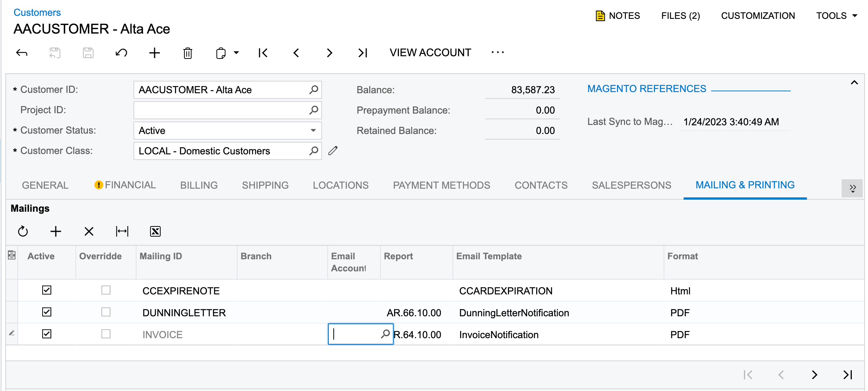Go to the next customer record
The image size is (868, 391).
pos(330,53)
